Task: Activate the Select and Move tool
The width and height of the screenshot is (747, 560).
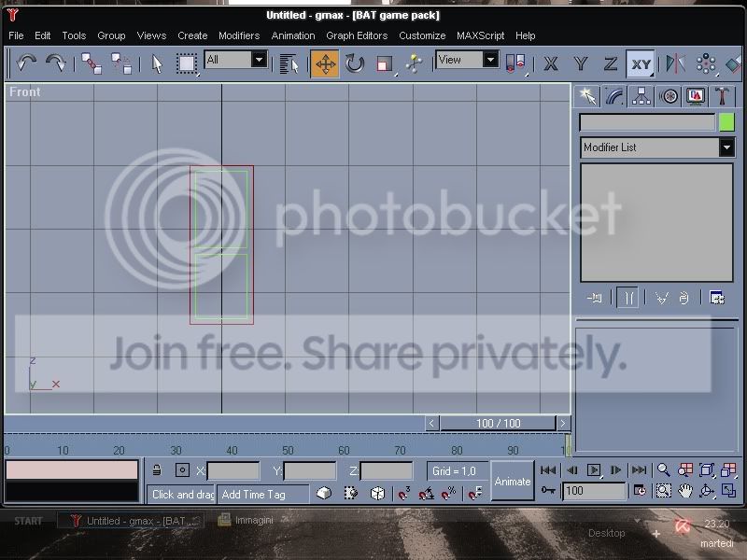Action: point(325,63)
